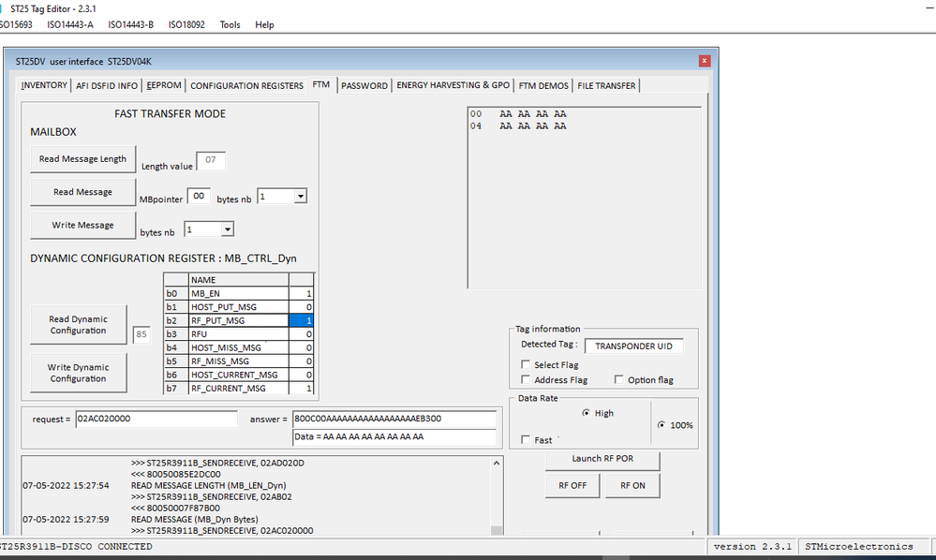Screen dimensions: 936x560
Task: Open the ISO18092 menu
Action: click(x=186, y=24)
